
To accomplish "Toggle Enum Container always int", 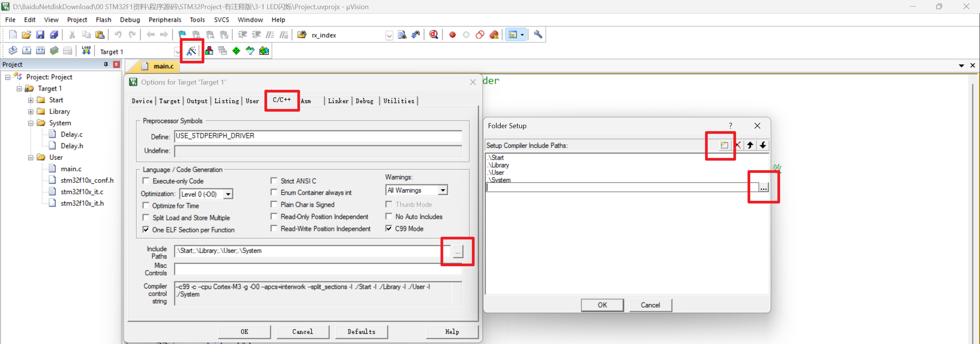I will [274, 192].
